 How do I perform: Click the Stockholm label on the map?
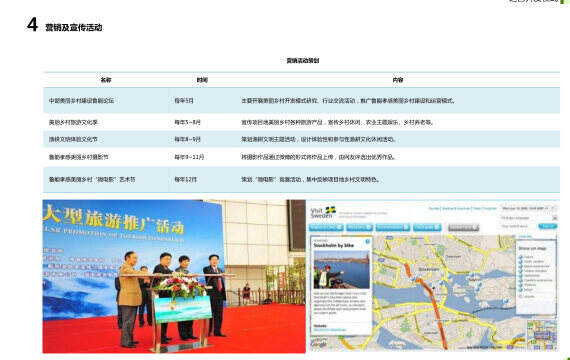coord(429,269)
